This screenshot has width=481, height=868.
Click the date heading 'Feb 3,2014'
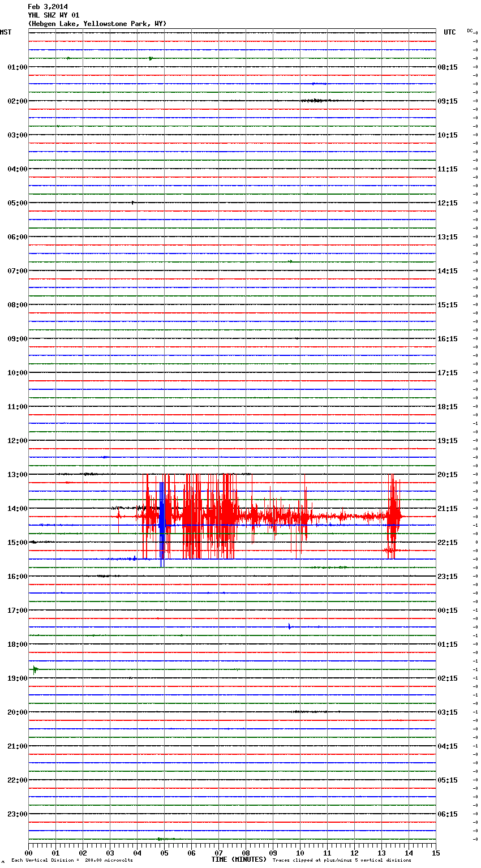[48, 7]
